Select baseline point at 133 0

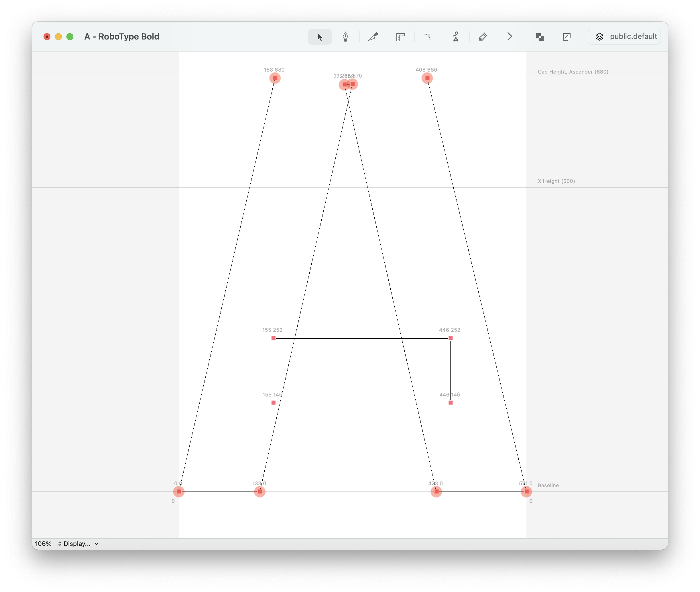coord(260,492)
